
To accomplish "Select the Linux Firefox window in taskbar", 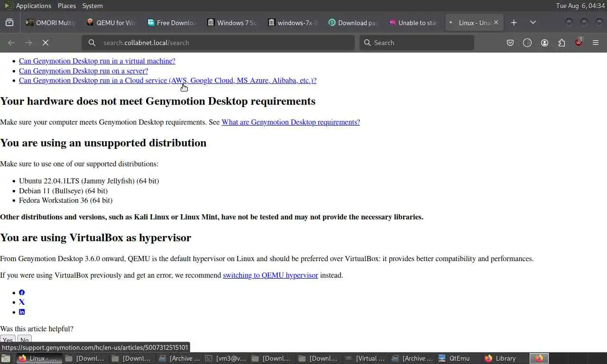I will 38,358.
